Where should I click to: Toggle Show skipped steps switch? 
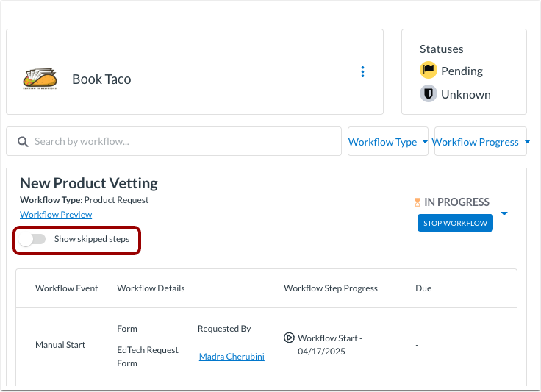pyautogui.click(x=33, y=239)
